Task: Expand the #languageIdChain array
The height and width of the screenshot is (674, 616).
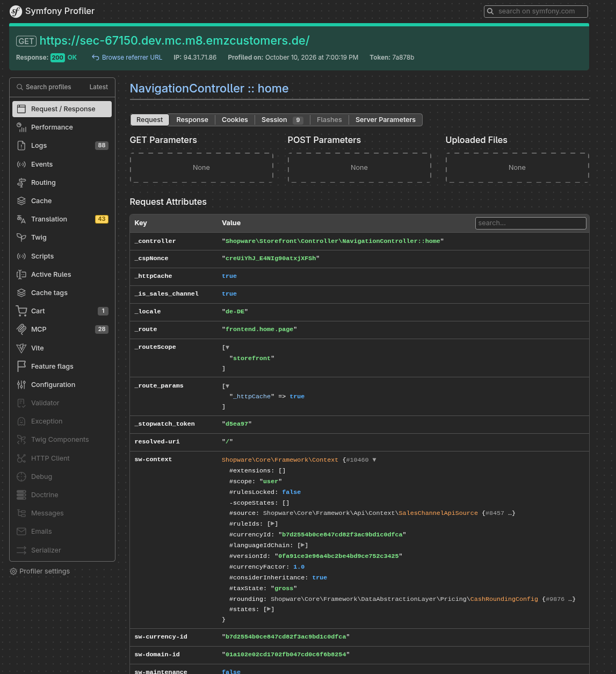Action: coord(303,546)
